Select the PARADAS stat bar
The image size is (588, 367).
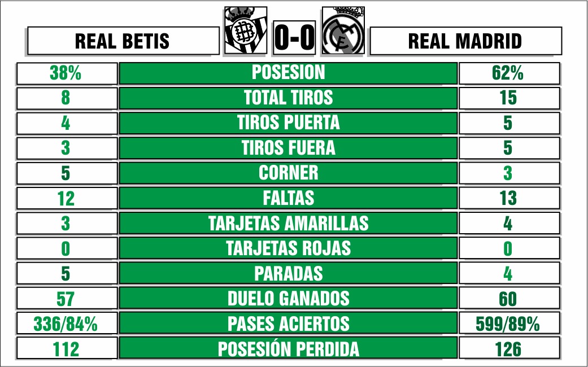click(x=288, y=273)
